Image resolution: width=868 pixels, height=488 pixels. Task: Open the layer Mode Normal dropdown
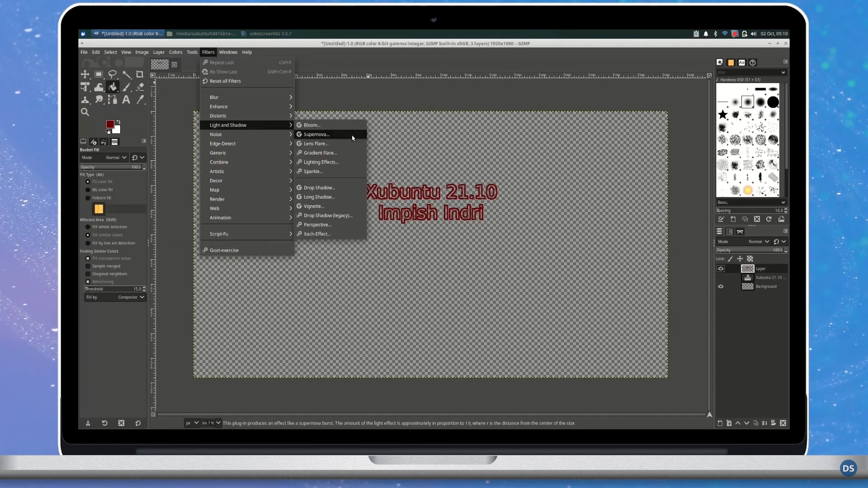pyautogui.click(x=744, y=242)
